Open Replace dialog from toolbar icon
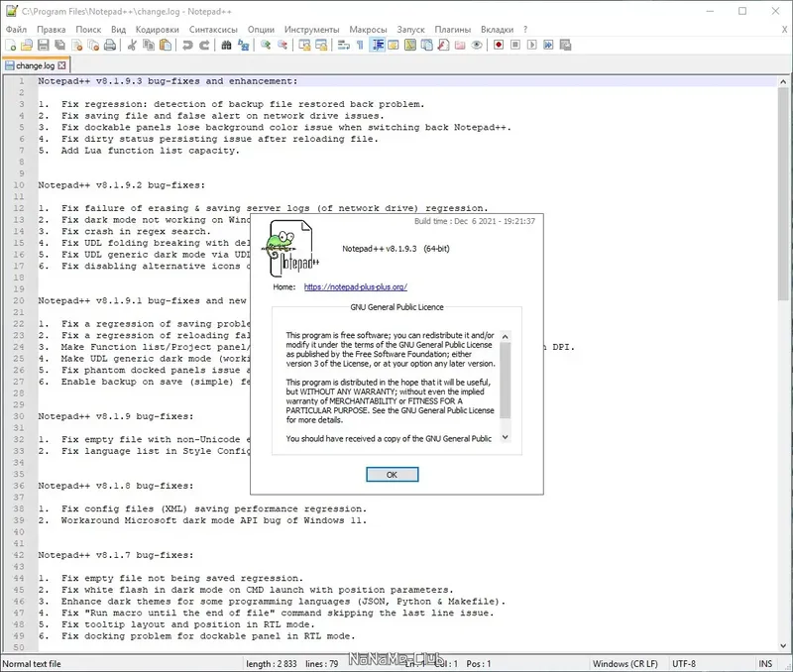Screen dimensions: 793x672 pos(243,46)
